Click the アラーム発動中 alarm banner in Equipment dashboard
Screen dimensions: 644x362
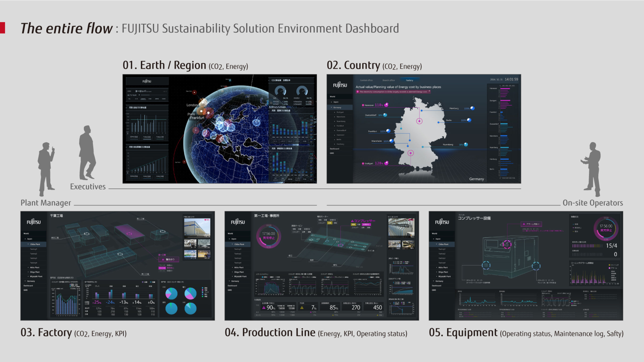[x=531, y=224]
